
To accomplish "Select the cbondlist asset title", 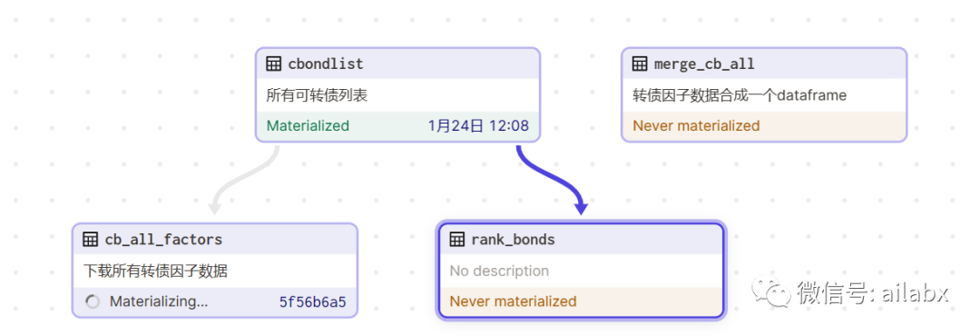I will click(x=326, y=64).
